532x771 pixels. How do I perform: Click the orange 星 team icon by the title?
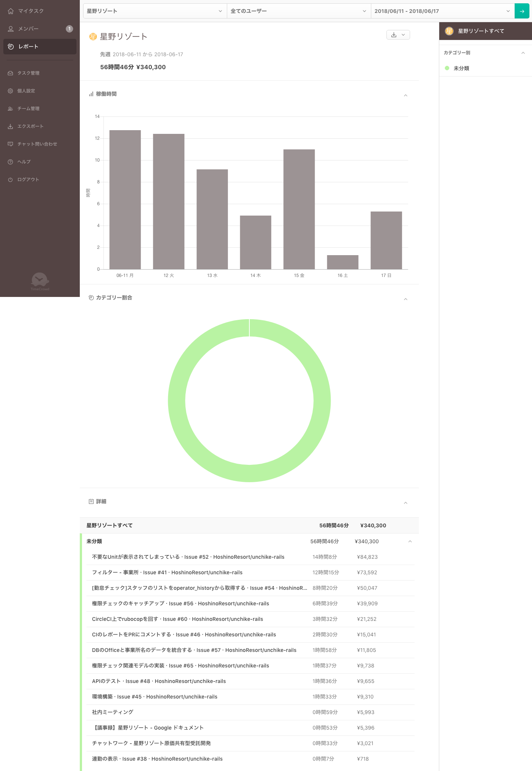click(93, 37)
